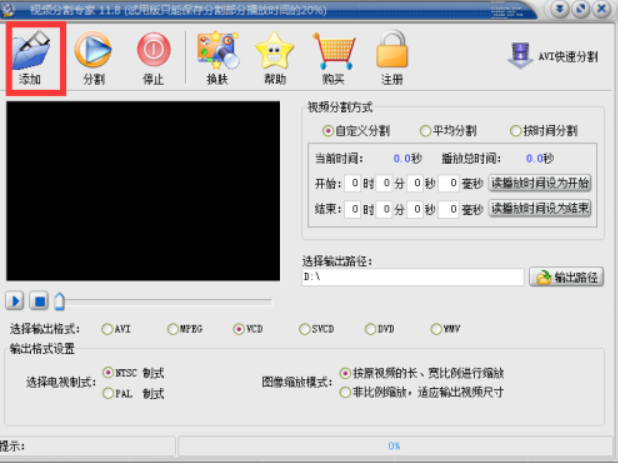618x463 pixels.
Task: Choose SVCD output format
Action: click(316, 329)
